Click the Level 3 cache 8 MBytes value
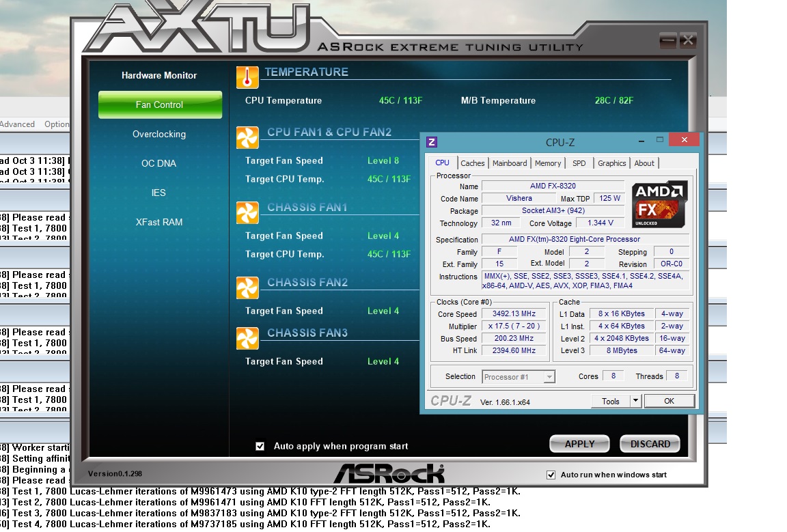 (x=622, y=351)
